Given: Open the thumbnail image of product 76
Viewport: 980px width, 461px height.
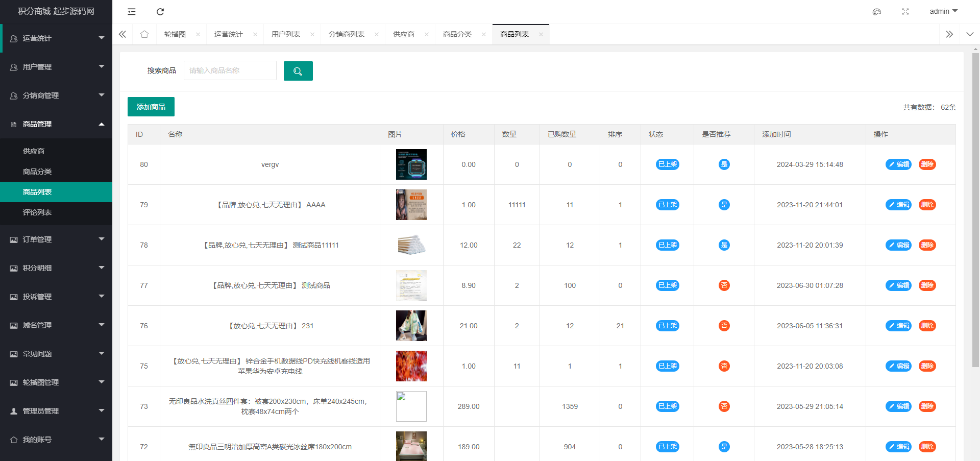Looking at the screenshot, I should click(x=411, y=326).
